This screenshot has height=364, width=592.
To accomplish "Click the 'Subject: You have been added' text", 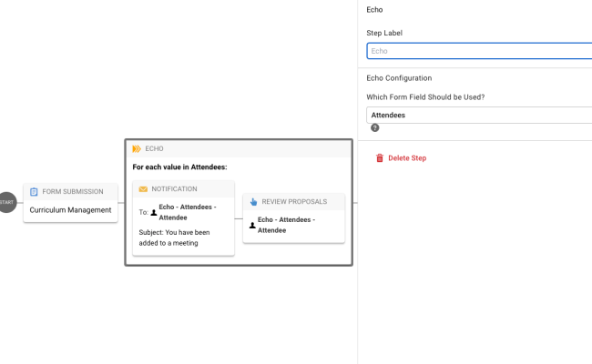I will pyautogui.click(x=174, y=238).
